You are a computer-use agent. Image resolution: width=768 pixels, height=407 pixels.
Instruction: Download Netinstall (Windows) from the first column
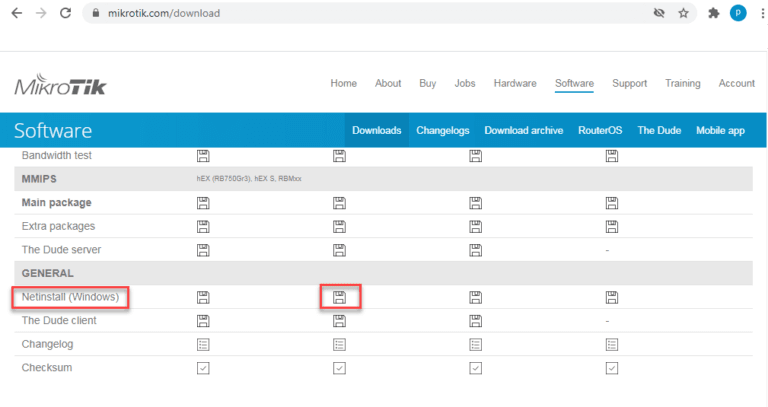203,297
